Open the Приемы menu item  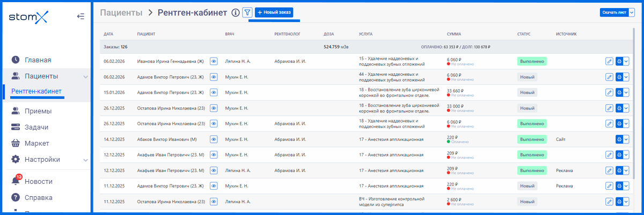(39, 111)
